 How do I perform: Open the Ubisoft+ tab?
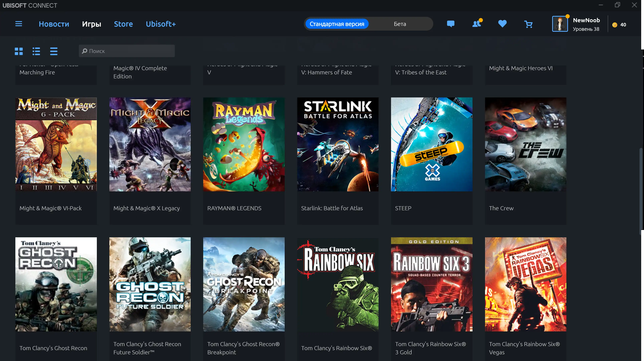tap(161, 24)
